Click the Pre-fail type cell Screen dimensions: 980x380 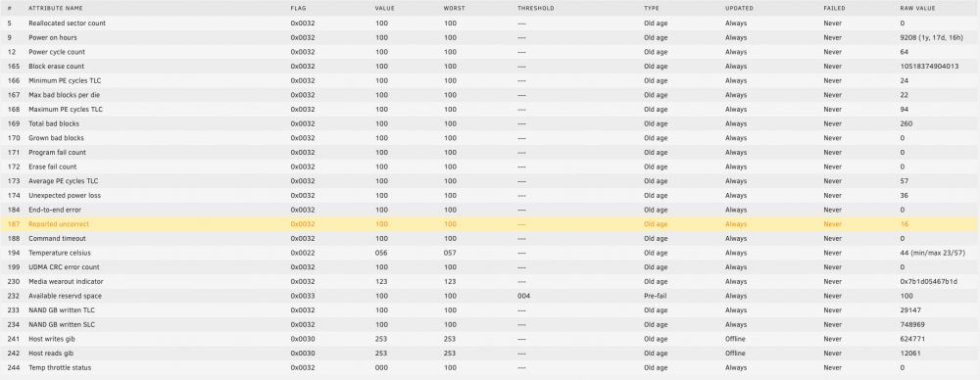click(655, 296)
